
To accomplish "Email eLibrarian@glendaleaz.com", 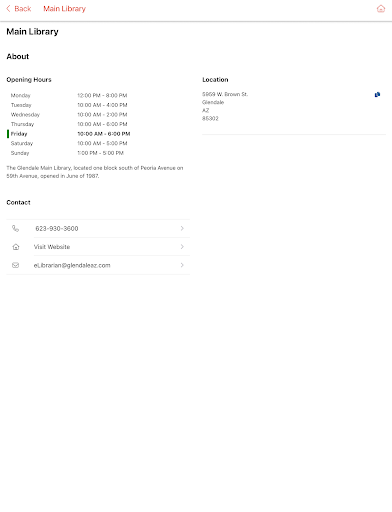I will 72,265.
